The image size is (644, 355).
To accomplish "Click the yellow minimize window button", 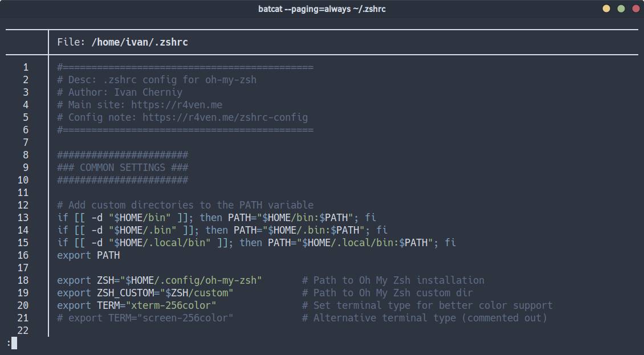I will (x=606, y=9).
